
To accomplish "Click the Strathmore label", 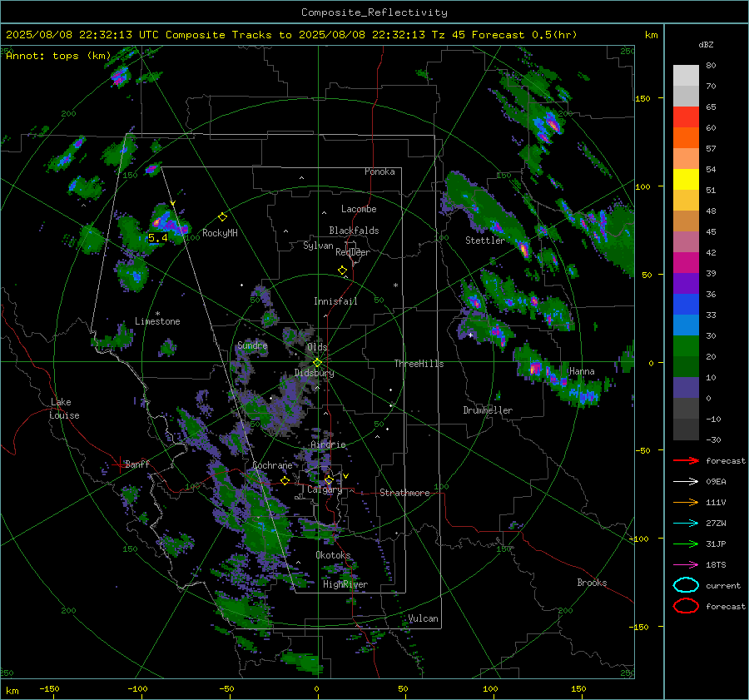I will pos(404,493).
